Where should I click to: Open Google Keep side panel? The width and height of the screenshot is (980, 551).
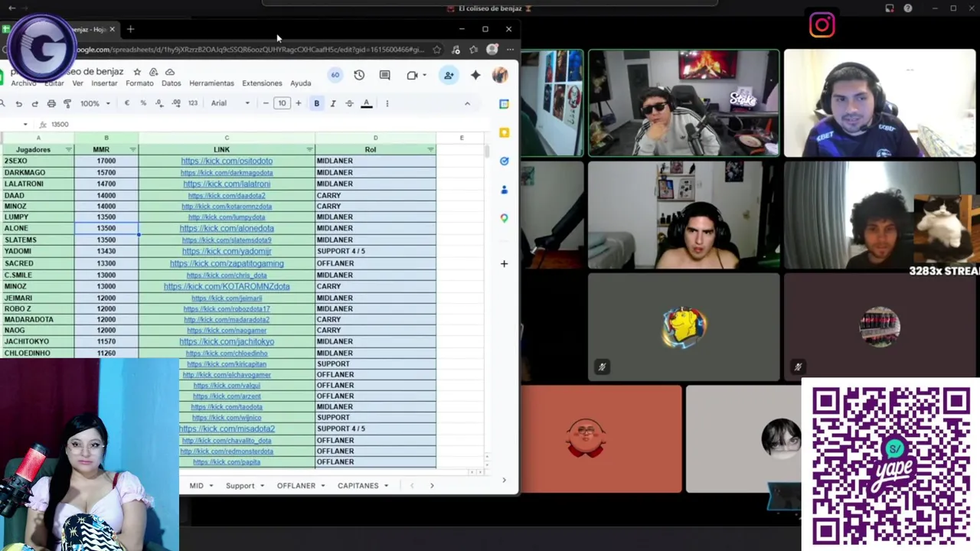click(x=504, y=132)
